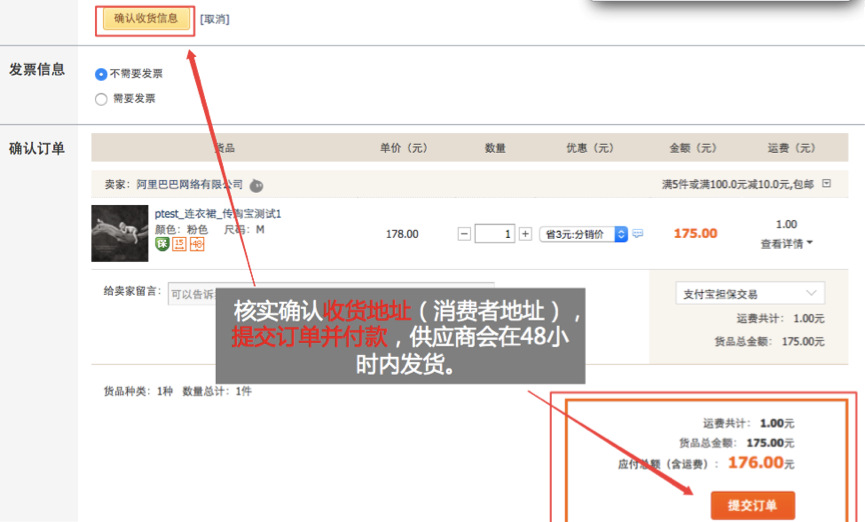
Task: Click the seller Wangwang chat icon
Action: pyautogui.click(x=256, y=185)
